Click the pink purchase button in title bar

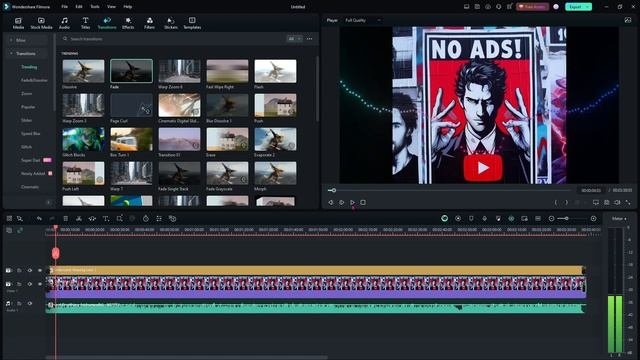point(532,7)
